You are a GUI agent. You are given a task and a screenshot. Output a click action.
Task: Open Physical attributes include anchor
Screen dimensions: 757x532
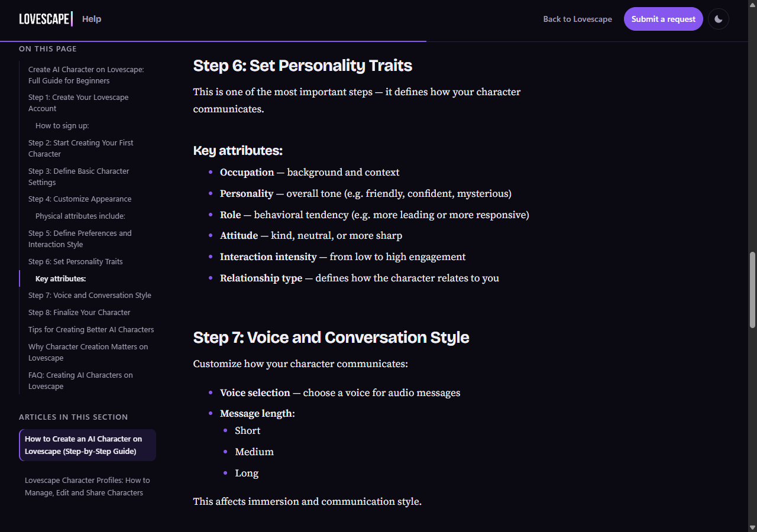pos(80,216)
